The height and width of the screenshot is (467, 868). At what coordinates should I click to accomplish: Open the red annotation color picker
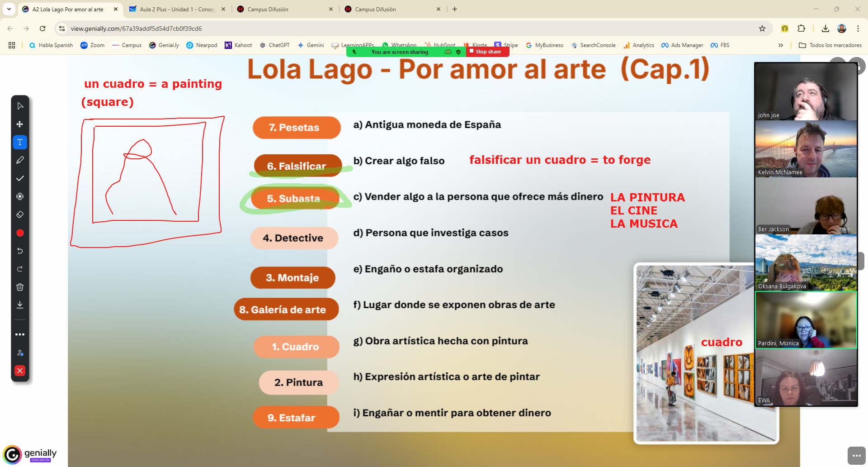pos(20,233)
